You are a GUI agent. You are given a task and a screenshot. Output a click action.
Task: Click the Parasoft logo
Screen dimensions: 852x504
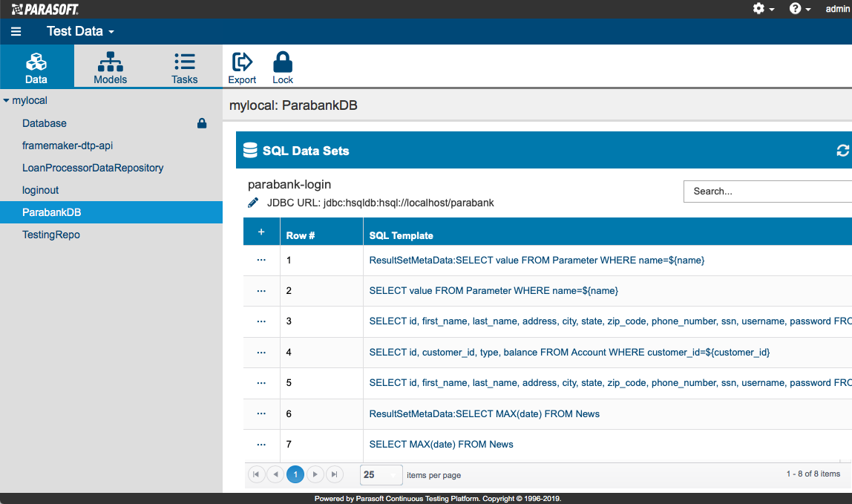coord(45,9)
